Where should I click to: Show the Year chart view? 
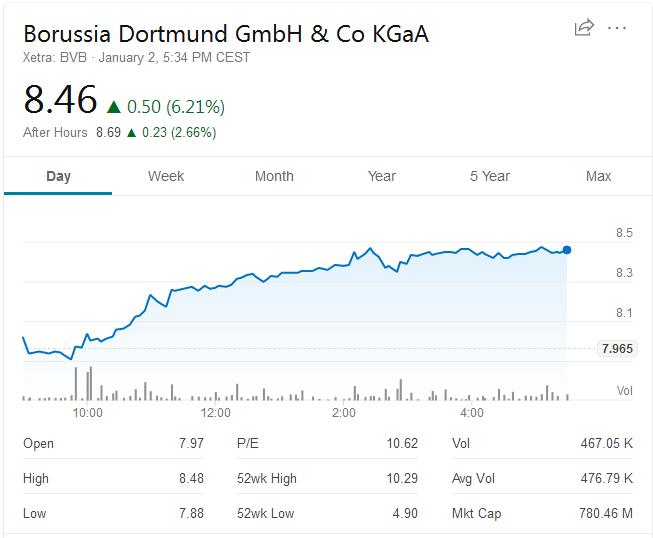(382, 176)
